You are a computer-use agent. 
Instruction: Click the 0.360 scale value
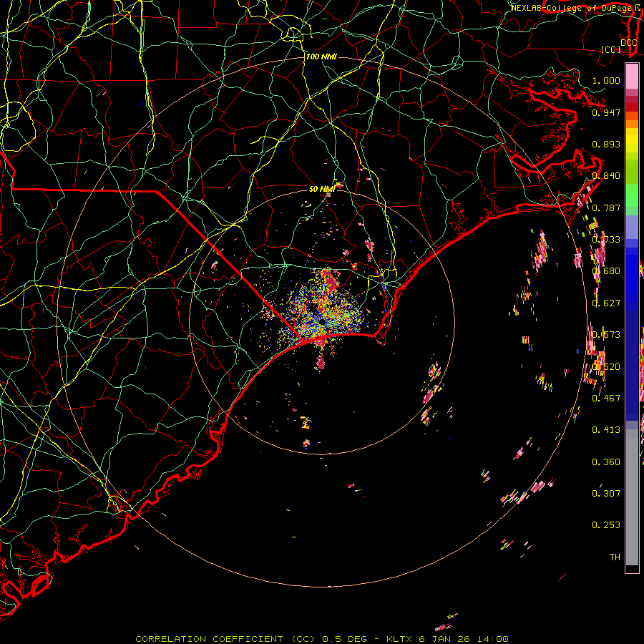point(606,462)
